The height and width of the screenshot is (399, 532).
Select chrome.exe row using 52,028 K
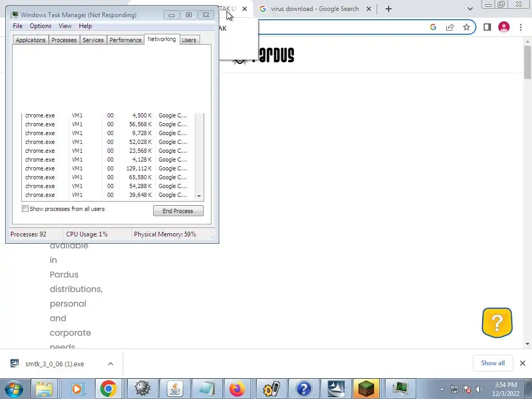tap(109, 142)
